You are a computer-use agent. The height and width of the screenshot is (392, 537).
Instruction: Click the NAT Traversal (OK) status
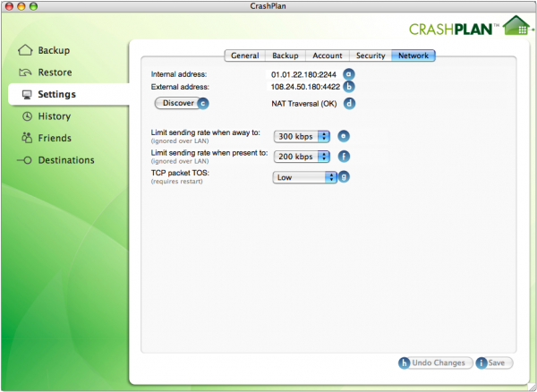304,104
